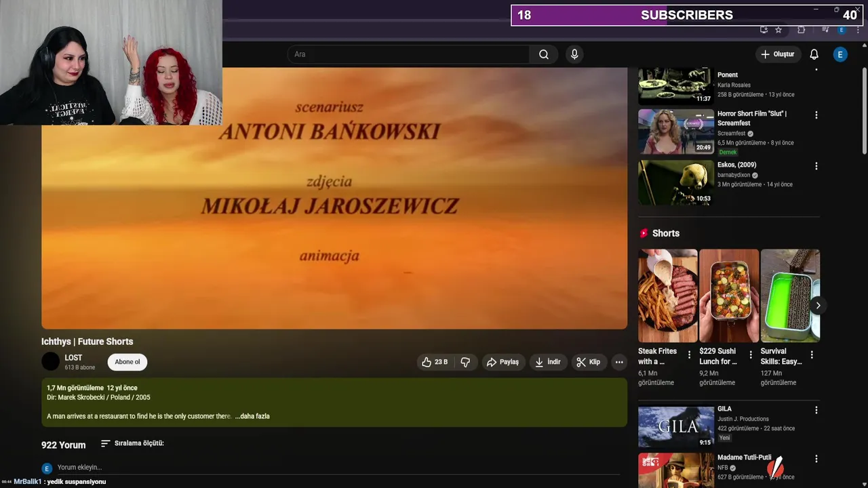Open the LOST channel avatar

[51, 361]
